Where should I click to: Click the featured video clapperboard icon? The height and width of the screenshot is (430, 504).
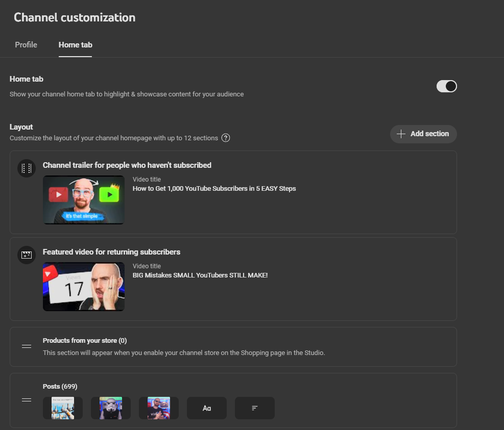point(27,255)
